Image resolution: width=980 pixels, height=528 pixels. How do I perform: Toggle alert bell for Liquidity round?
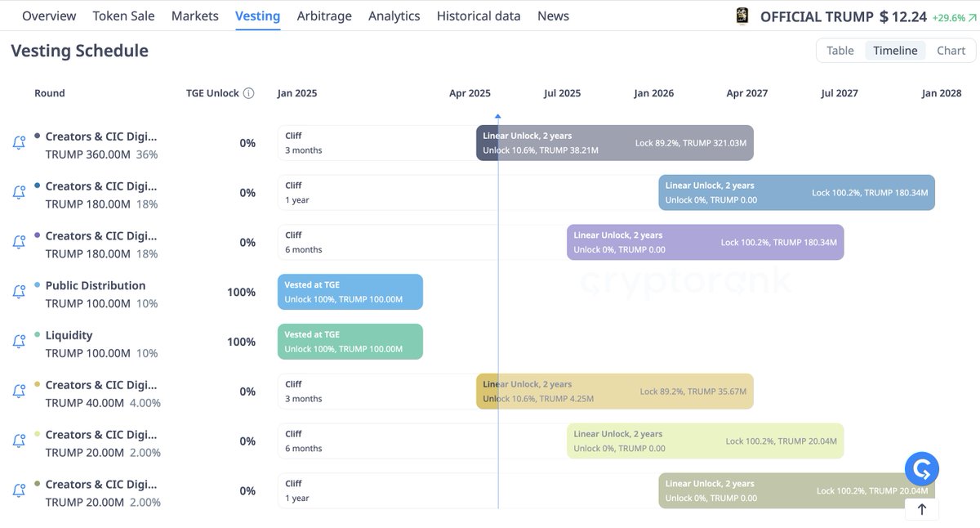click(19, 342)
